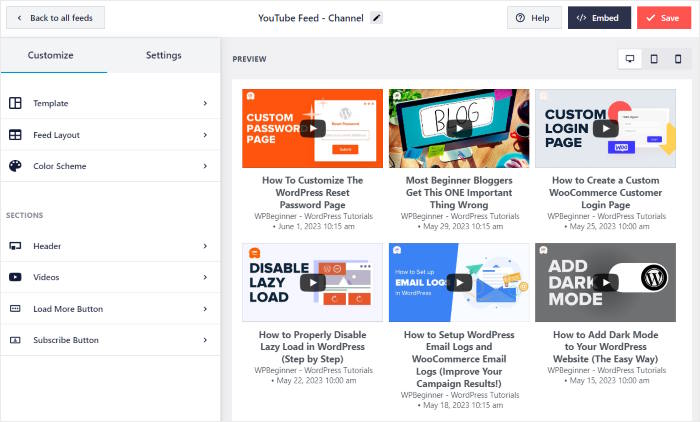Click the Color Scheme palette icon
The height and width of the screenshot is (422, 700).
pyautogui.click(x=15, y=166)
